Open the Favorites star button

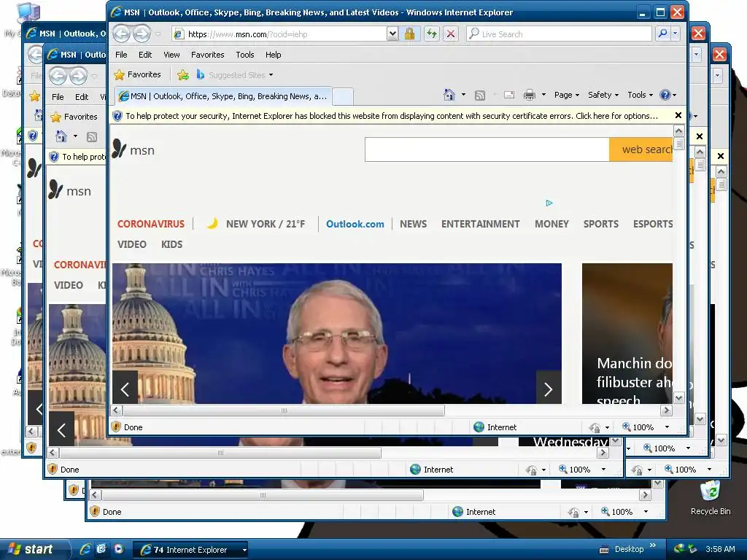(138, 75)
